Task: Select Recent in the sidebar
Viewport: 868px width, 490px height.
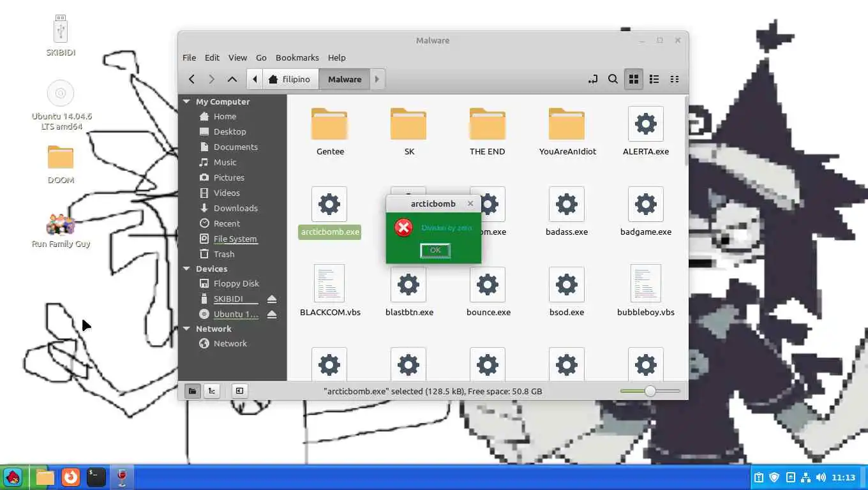Action: 227,223
